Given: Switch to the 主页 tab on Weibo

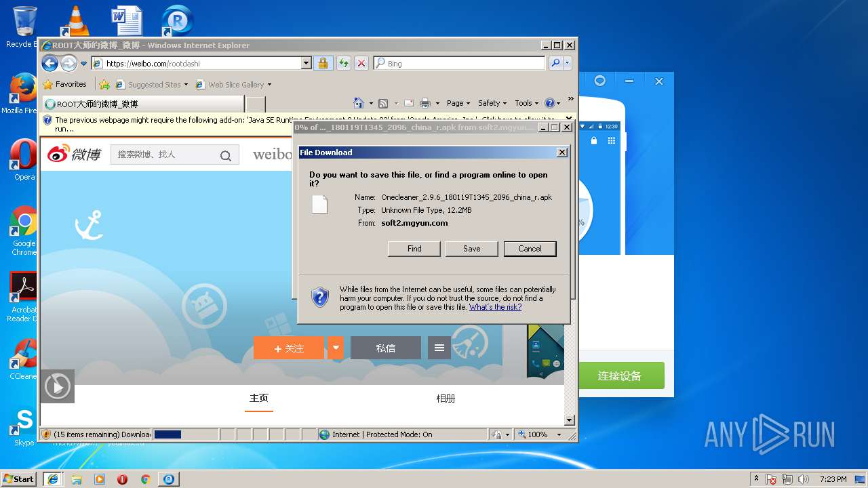Looking at the screenshot, I should coord(259,398).
